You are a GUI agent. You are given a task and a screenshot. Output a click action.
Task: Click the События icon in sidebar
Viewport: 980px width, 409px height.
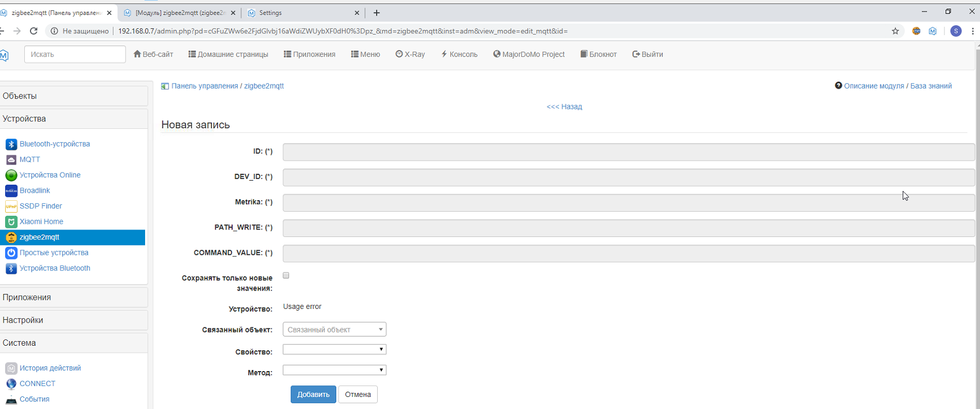[x=11, y=399]
